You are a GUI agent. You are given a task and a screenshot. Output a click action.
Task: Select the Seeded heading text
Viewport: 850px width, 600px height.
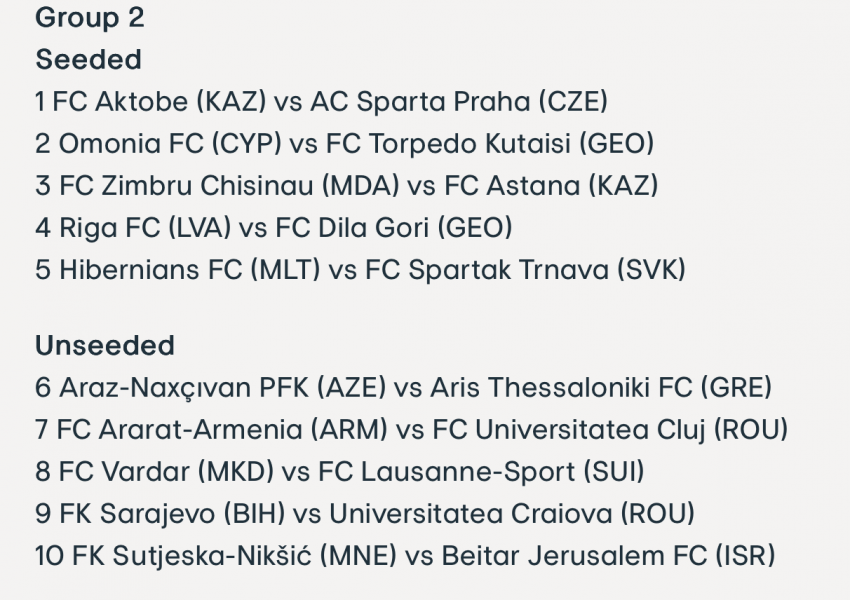click(x=88, y=60)
